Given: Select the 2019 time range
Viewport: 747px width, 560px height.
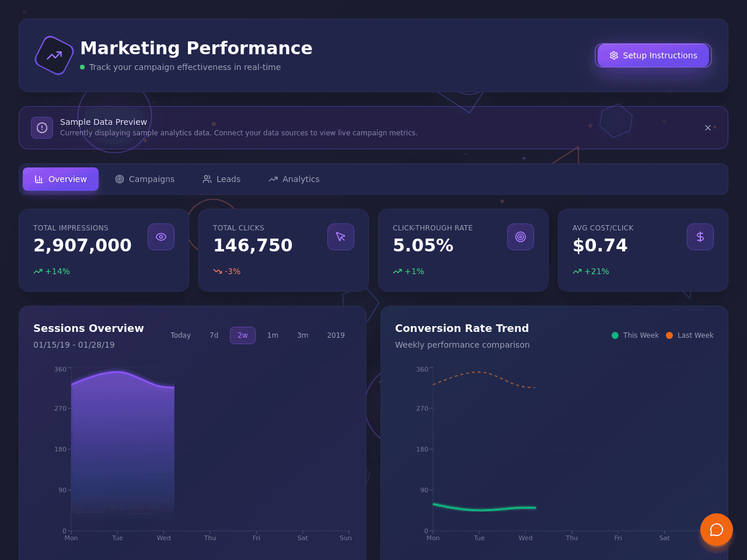Looking at the screenshot, I should [x=336, y=335].
